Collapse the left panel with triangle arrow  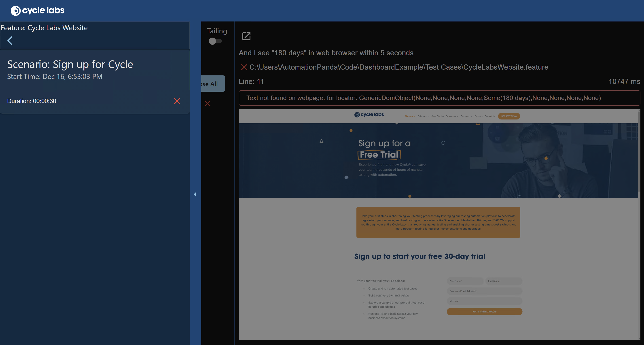pyautogui.click(x=195, y=194)
